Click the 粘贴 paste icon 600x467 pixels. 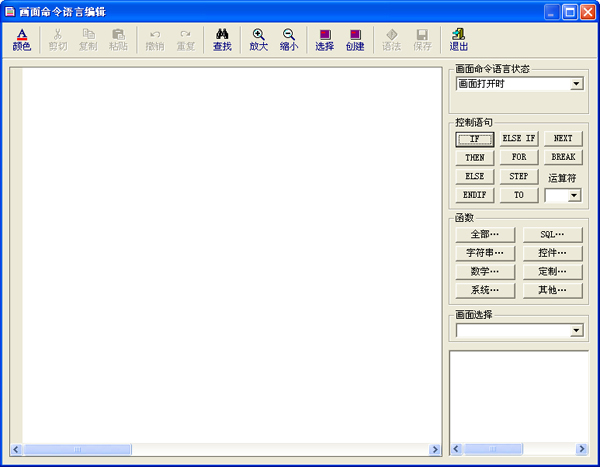[118, 40]
